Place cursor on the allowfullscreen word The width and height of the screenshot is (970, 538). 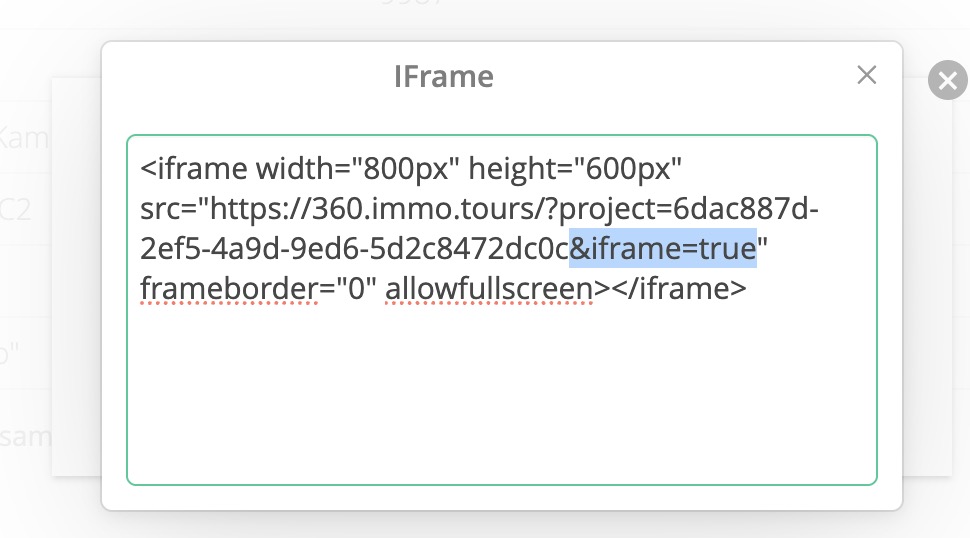pyautogui.click(x=489, y=289)
